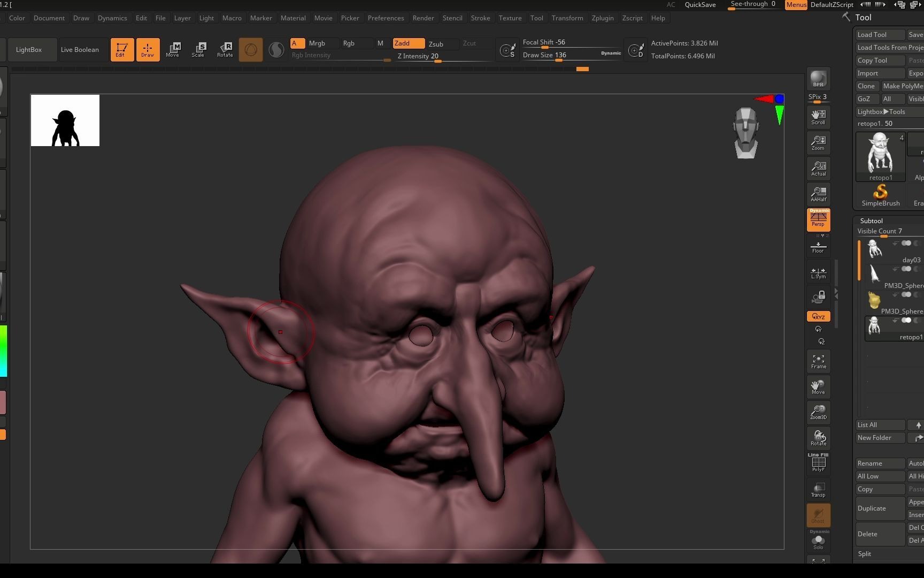Toggle the Ghost transparency mode
Image resolution: width=924 pixels, height=578 pixels.
pos(818,515)
